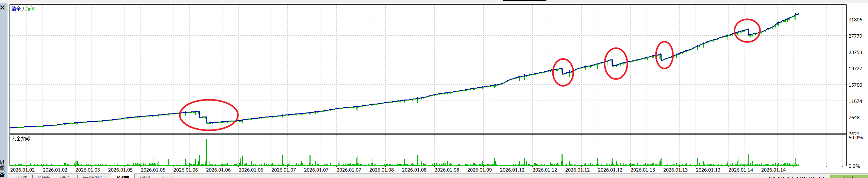Click the green 净值 equity legend label
This screenshot has height=178, width=868.
[30, 9]
